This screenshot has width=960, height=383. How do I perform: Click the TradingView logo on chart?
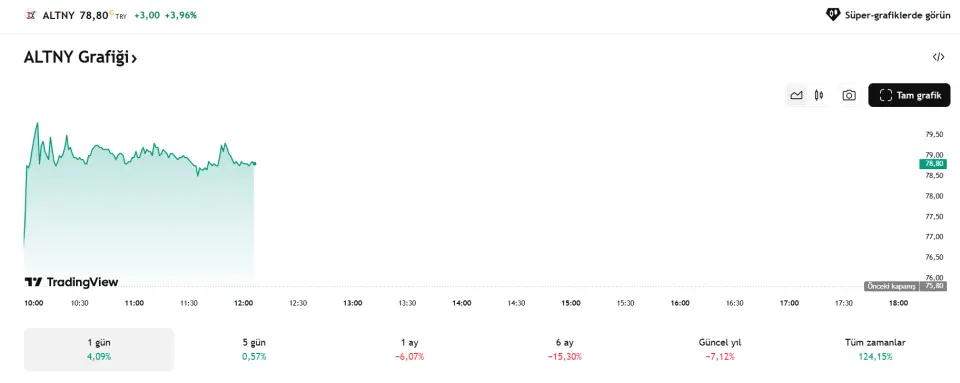coord(71,282)
